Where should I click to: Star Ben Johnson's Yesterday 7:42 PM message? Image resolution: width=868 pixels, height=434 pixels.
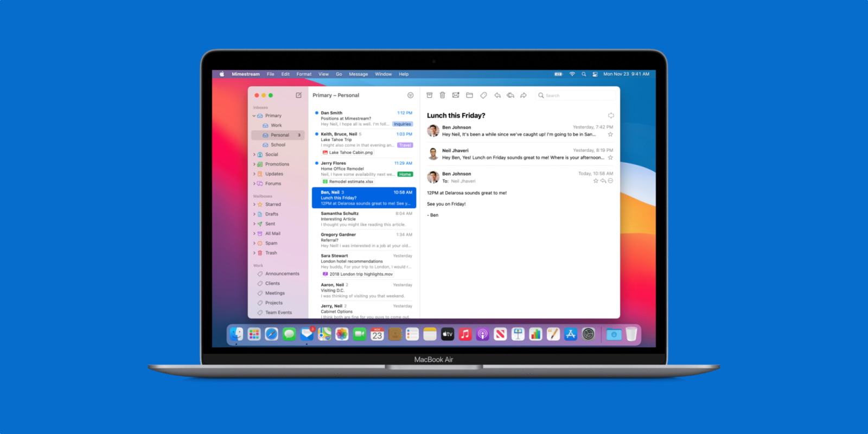(x=610, y=135)
